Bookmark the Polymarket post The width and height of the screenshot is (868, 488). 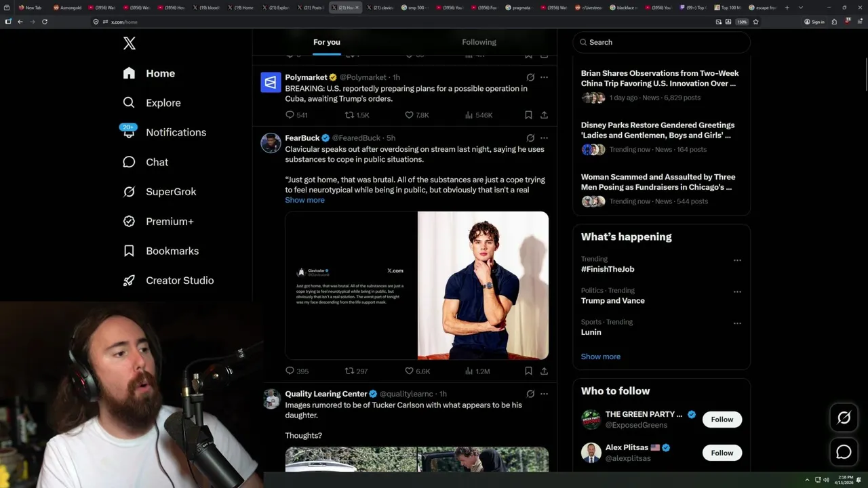528,115
